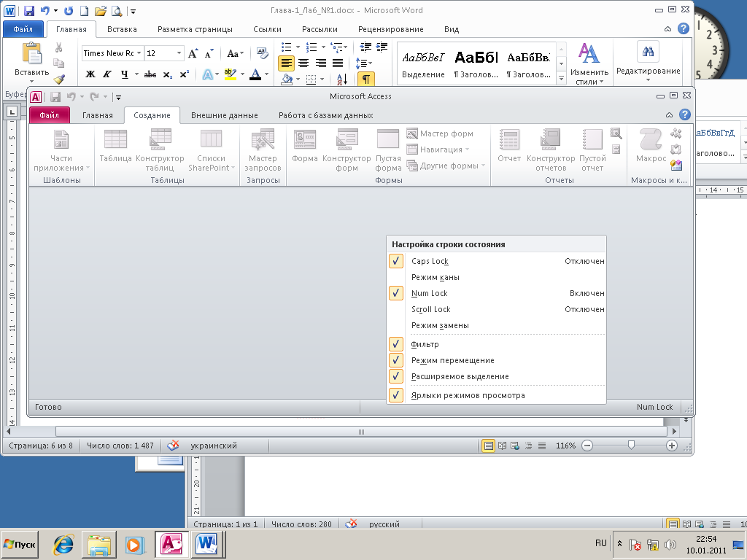Click Word zoom slider handle

[631, 446]
